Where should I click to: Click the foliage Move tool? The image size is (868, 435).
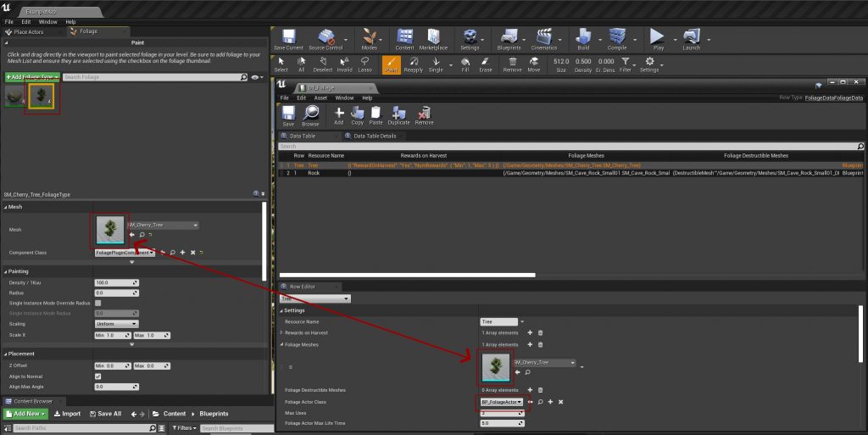coord(534,64)
